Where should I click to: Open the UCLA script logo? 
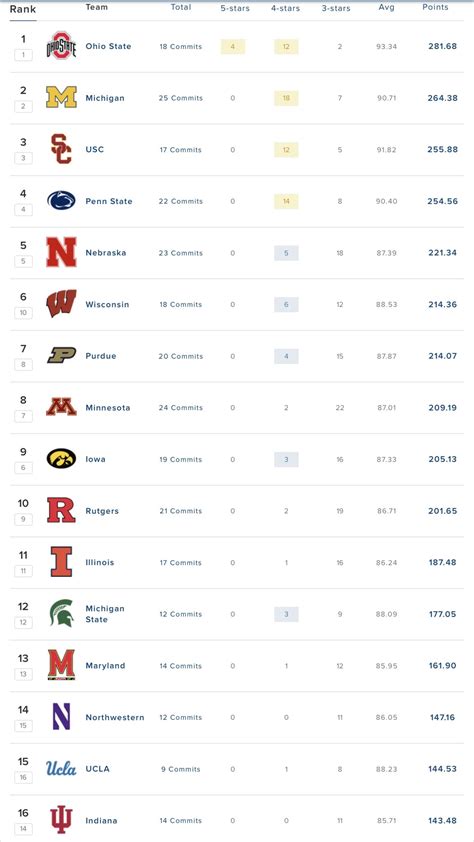(x=61, y=768)
